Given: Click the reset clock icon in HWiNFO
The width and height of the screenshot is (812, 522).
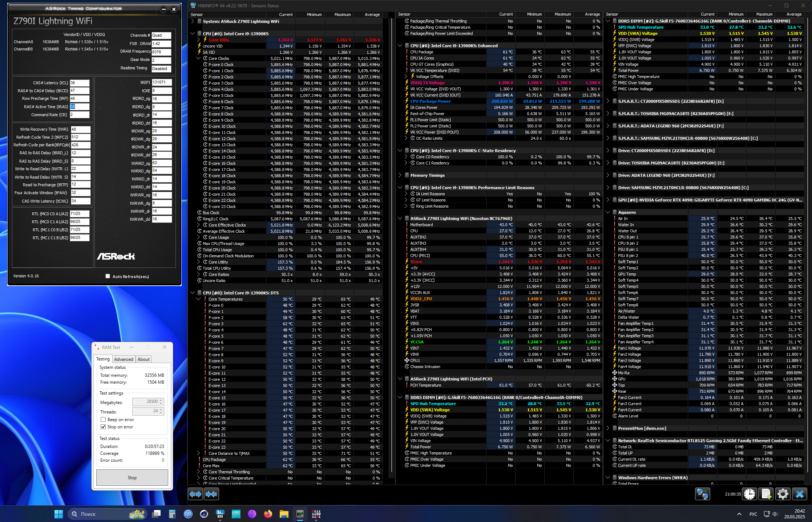Looking at the screenshot, I should [x=749, y=494].
